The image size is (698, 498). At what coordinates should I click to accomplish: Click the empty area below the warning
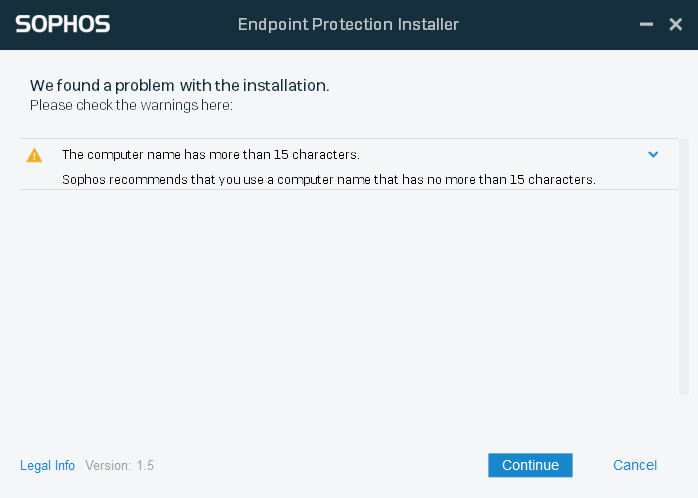[x=340, y=300]
